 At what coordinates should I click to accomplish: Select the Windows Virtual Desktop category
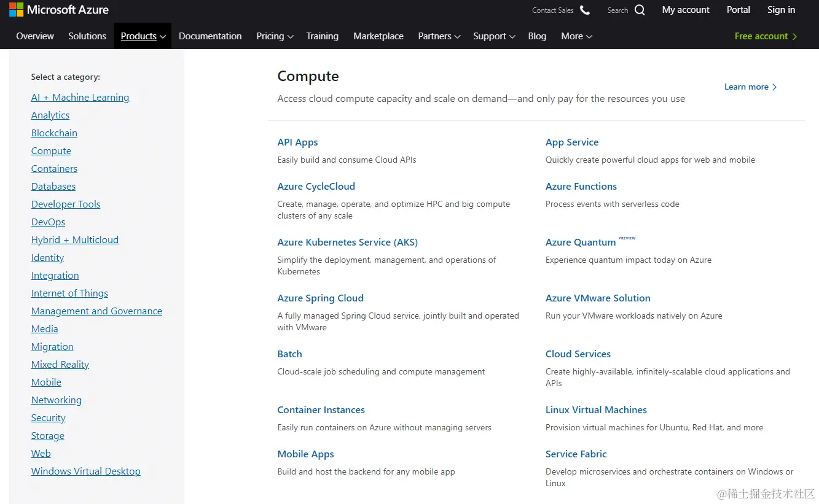pos(85,471)
